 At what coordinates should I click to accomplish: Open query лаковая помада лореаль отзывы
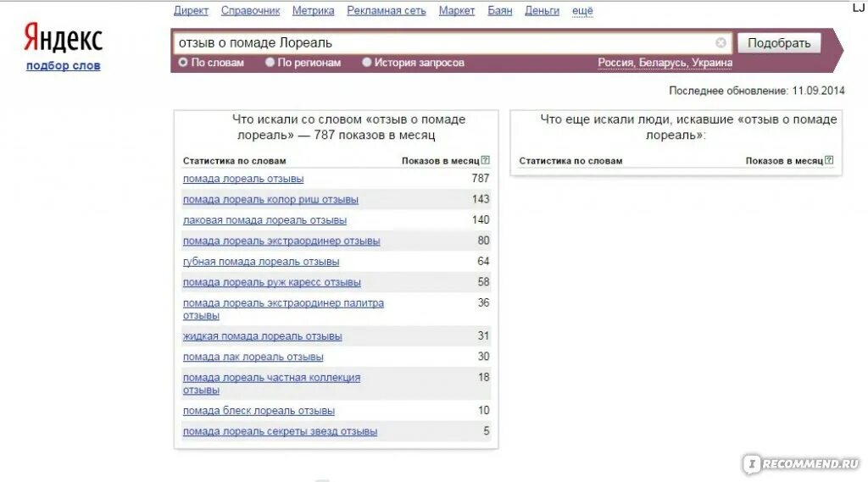point(264,220)
